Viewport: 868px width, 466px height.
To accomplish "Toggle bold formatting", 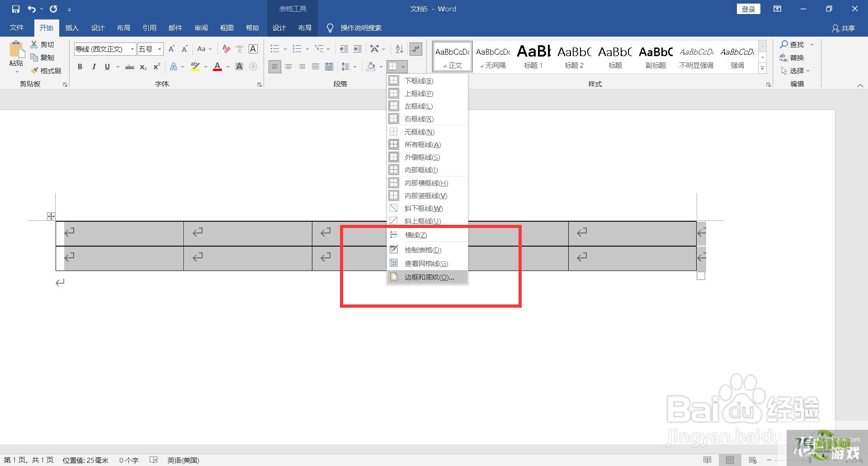I will pos(80,67).
